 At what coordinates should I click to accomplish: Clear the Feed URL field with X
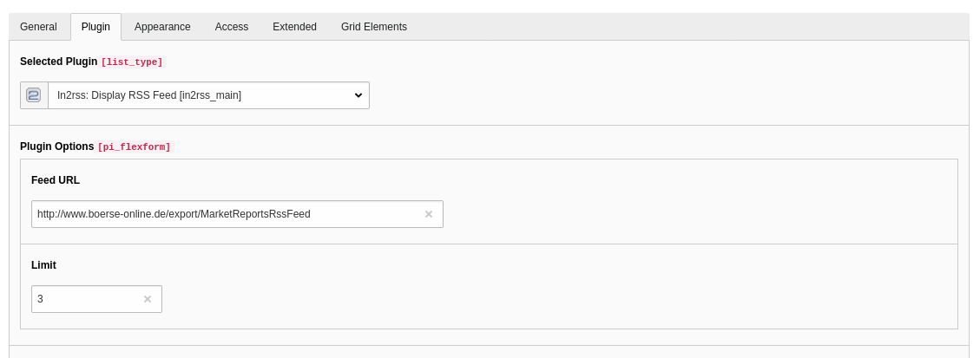coord(429,214)
